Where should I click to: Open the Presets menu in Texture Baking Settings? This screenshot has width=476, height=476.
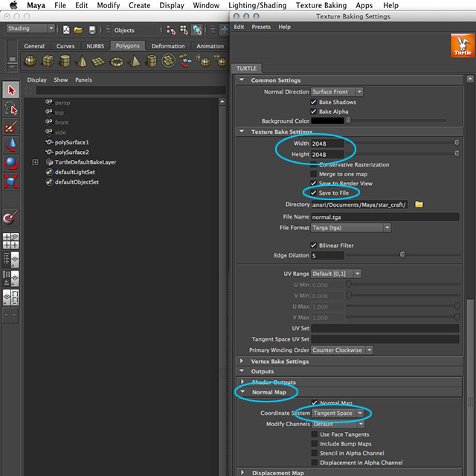261,27
